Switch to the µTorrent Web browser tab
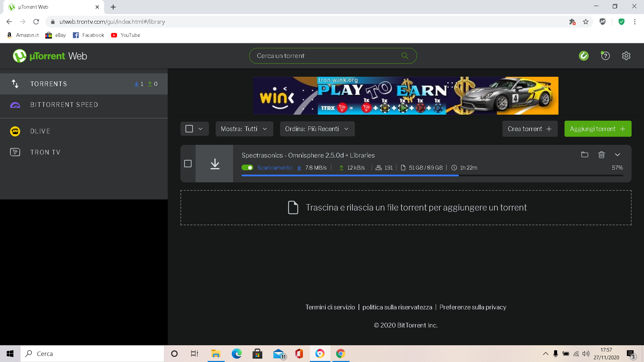The width and height of the screenshot is (644, 362). point(54,7)
